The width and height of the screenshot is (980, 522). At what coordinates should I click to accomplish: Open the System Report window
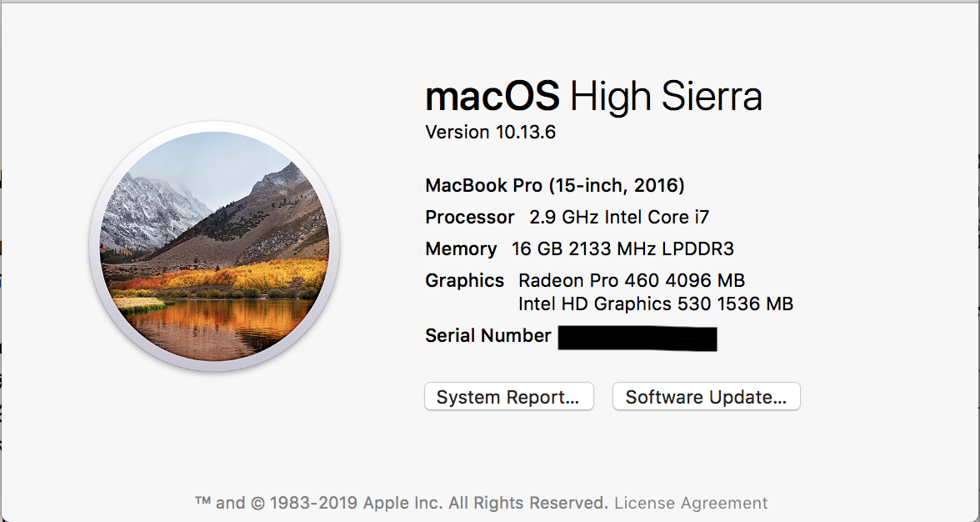pos(508,396)
